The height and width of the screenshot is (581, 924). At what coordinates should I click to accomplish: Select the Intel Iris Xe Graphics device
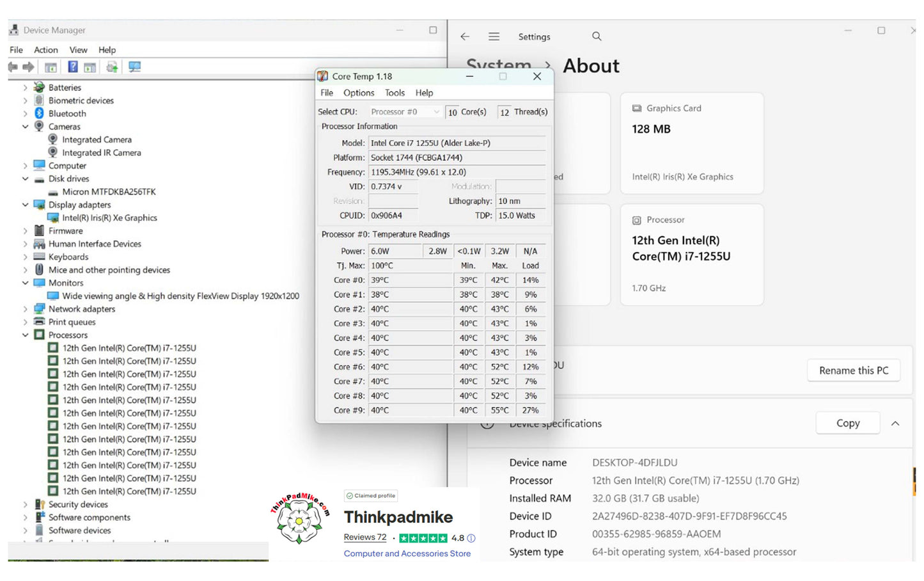pyautogui.click(x=109, y=218)
